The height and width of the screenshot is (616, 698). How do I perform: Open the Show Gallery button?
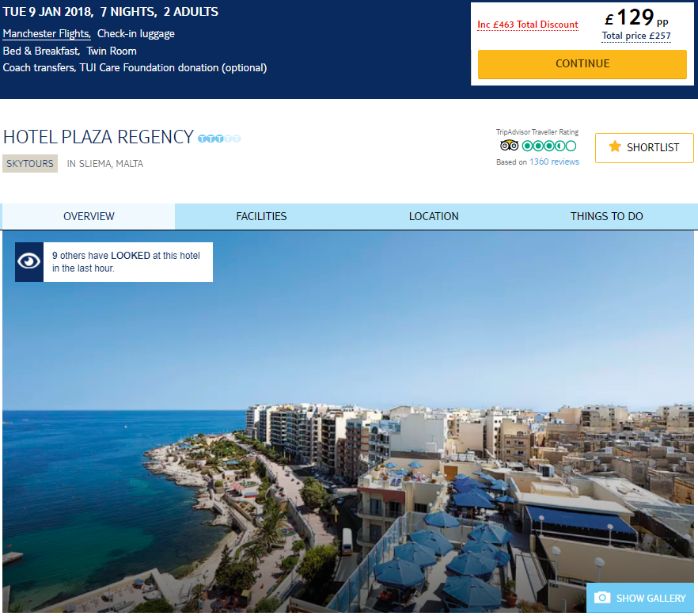click(639, 598)
